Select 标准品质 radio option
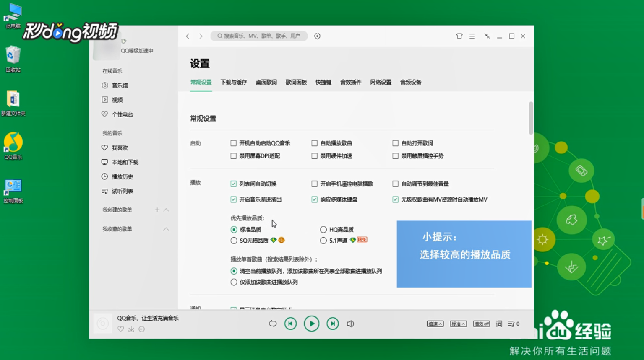Image resolution: width=644 pixels, height=360 pixels. tap(234, 230)
